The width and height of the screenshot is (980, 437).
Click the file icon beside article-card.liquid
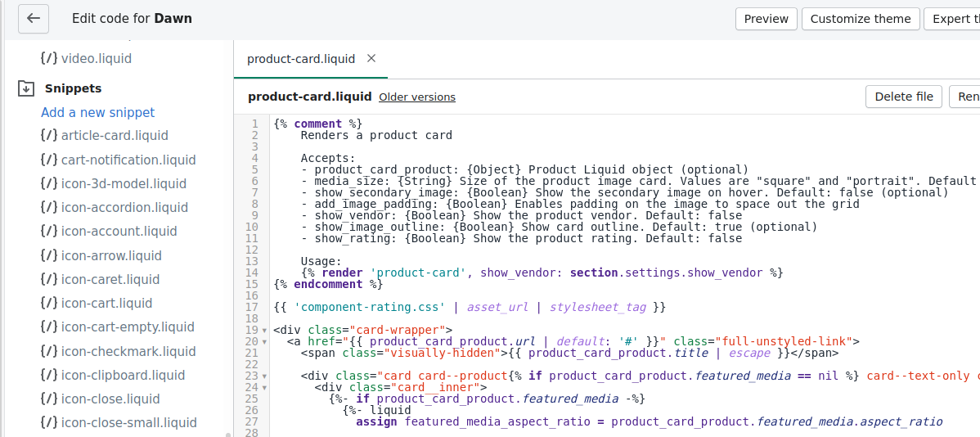click(x=49, y=136)
